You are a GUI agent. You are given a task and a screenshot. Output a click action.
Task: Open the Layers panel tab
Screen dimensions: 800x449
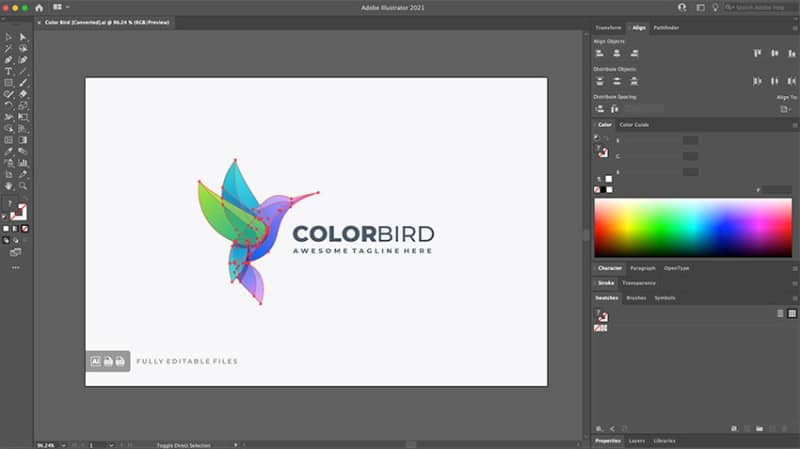tap(636, 441)
